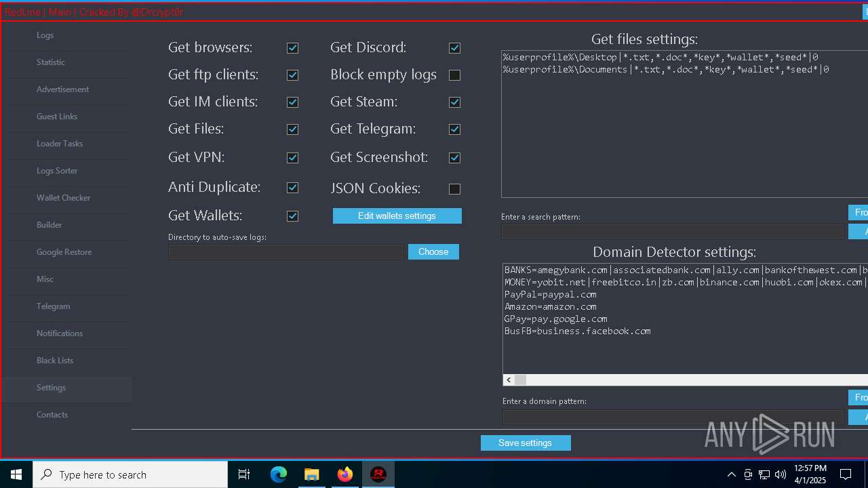This screenshot has width=868, height=488.
Task: Toggle the Get Discord checkbox
Action: (454, 48)
